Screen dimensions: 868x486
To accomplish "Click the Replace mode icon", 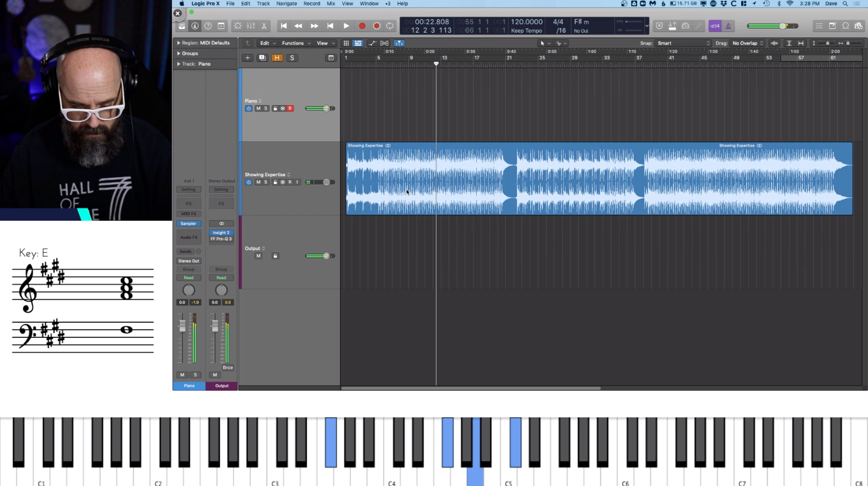I will pos(659,26).
